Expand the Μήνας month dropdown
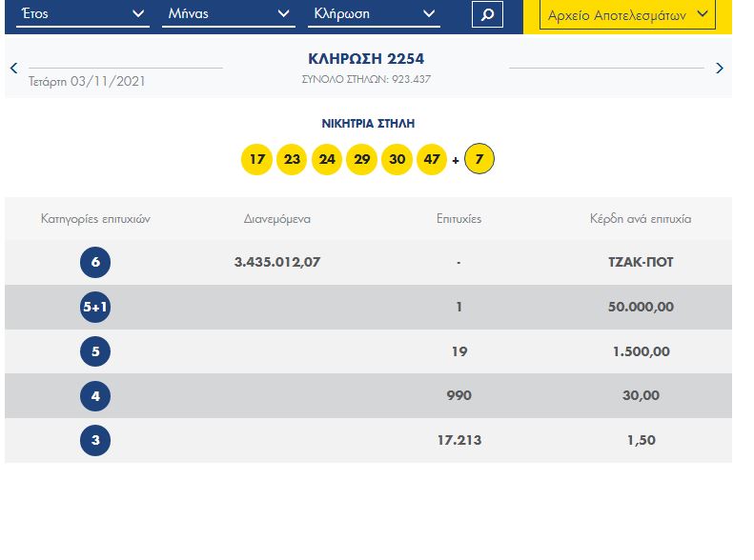This screenshot has width=754, height=560. pyautogui.click(x=229, y=14)
